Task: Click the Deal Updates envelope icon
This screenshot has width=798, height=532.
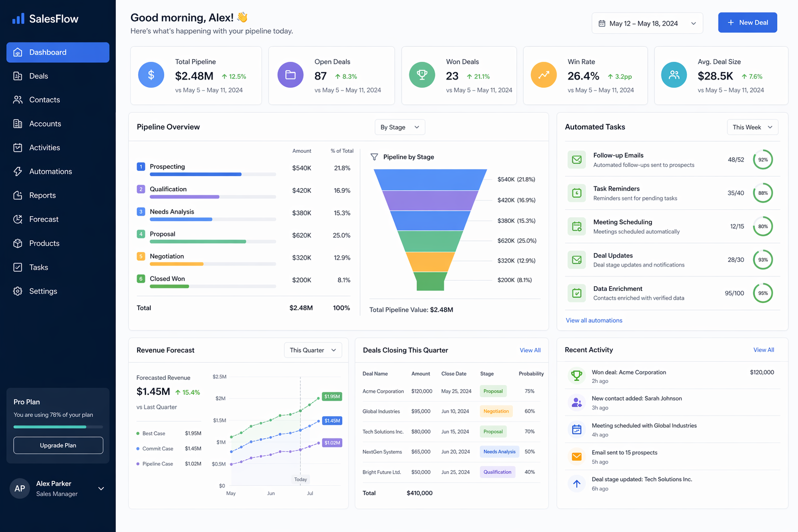Action: coord(577,260)
